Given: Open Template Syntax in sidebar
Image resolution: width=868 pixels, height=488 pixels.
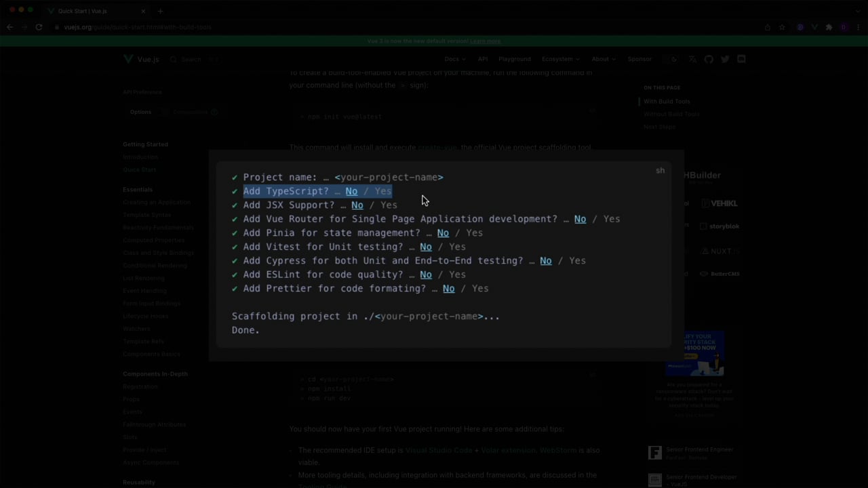Looking at the screenshot, I should (x=147, y=215).
